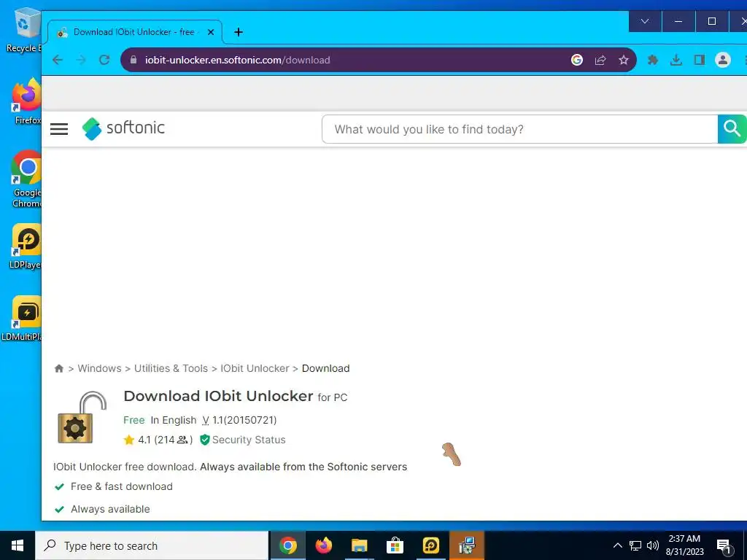Open the tab search dropdown arrow
This screenshot has height=560, width=747.
645,21
